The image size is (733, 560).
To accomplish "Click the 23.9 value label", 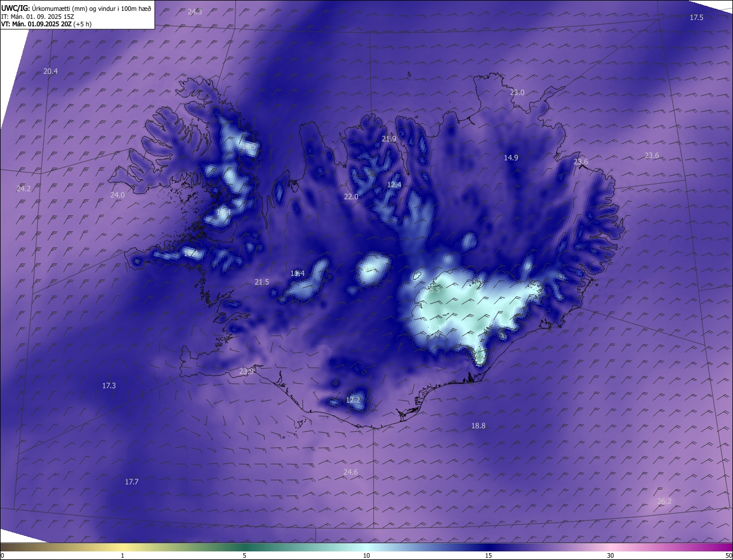I will coord(246,371).
